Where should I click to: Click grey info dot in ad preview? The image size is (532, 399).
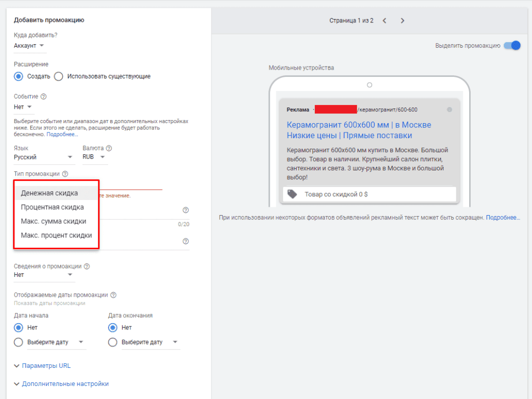pos(449,110)
